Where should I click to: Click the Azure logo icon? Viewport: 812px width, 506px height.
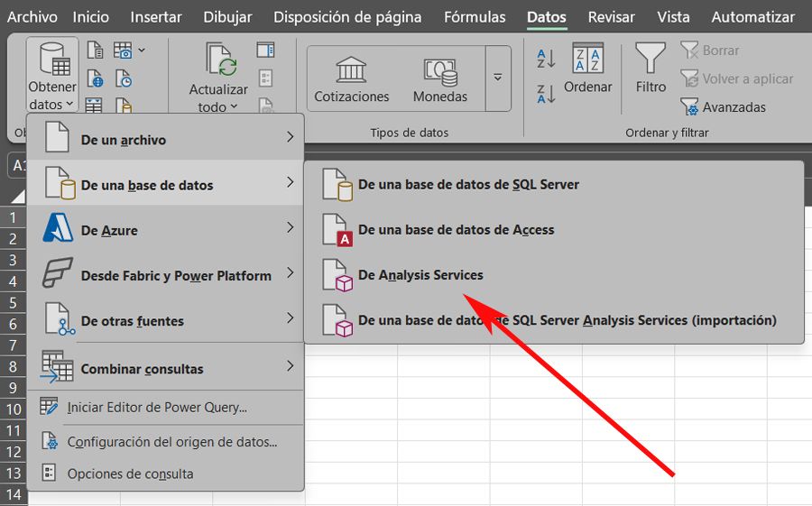(58, 227)
